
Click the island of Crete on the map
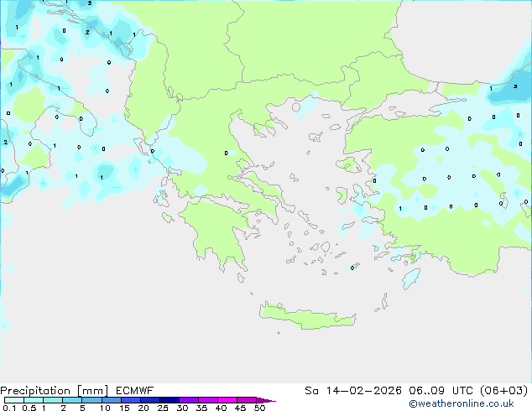pos(308,316)
